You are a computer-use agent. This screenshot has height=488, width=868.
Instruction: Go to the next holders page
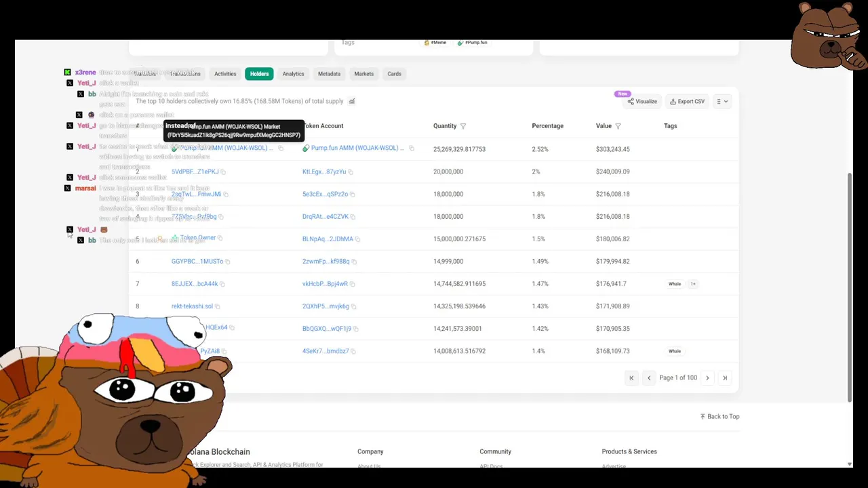tap(707, 378)
